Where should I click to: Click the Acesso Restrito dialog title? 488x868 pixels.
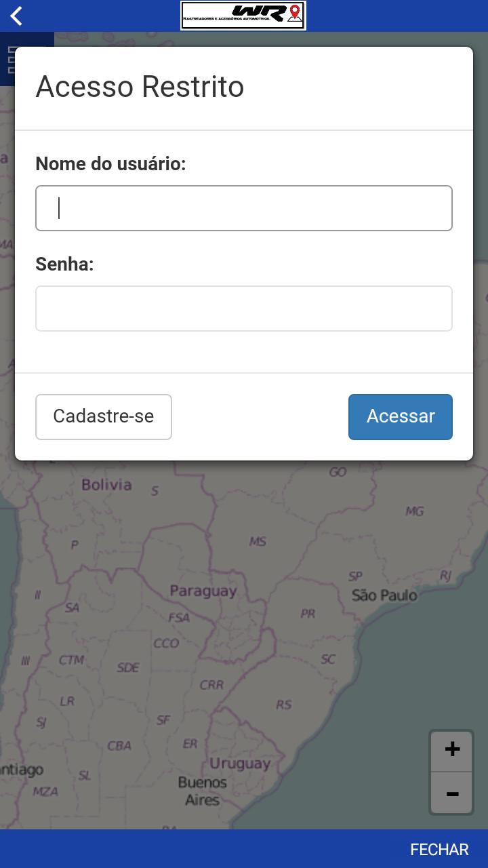tap(140, 87)
